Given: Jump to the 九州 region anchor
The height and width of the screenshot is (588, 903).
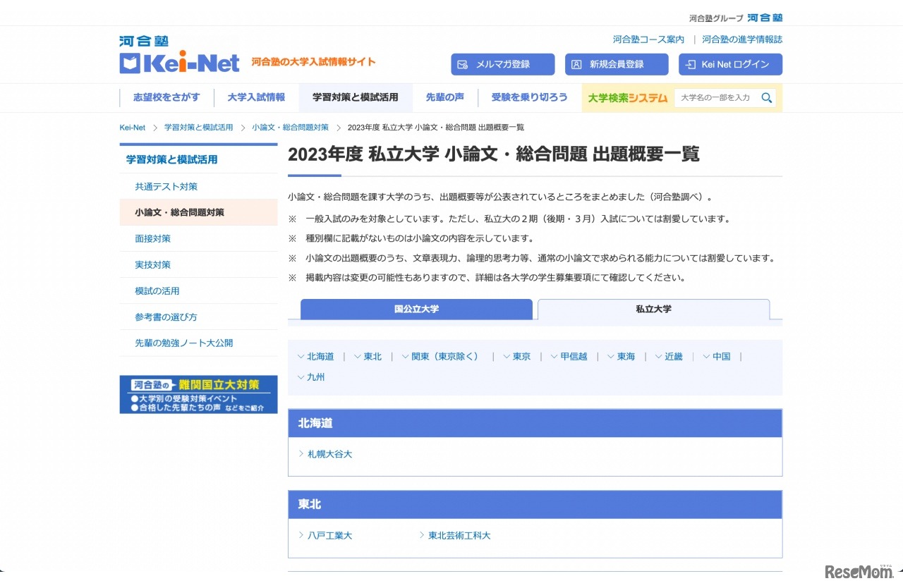Looking at the screenshot, I should [315, 377].
